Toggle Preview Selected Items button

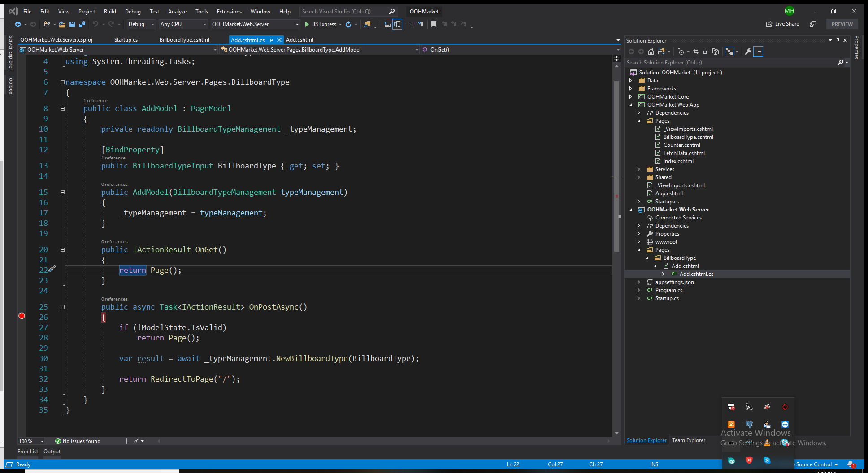point(758,52)
